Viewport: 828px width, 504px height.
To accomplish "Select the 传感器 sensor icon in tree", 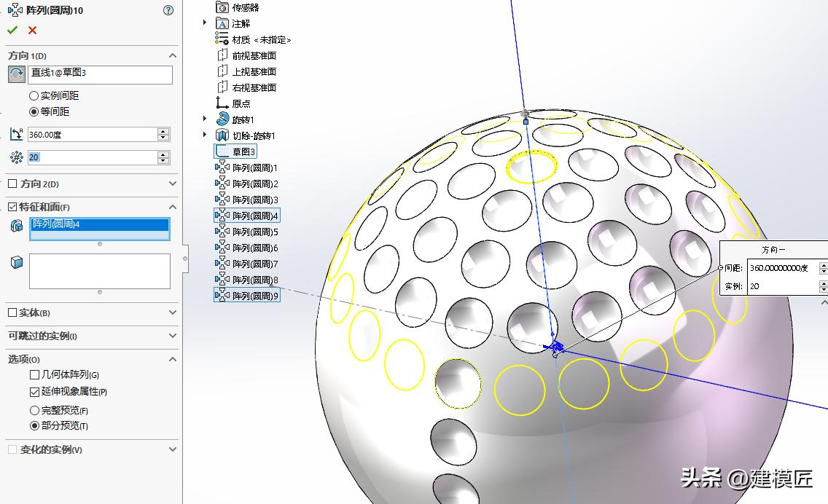I will (222, 7).
